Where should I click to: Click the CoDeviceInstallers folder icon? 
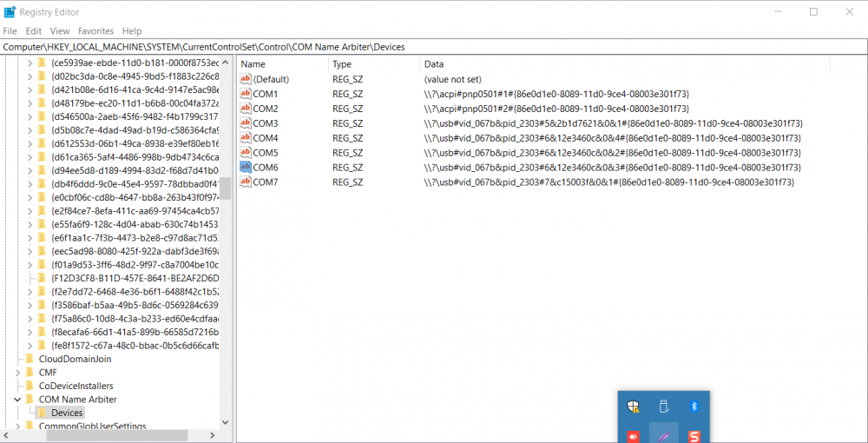pyautogui.click(x=30, y=386)
